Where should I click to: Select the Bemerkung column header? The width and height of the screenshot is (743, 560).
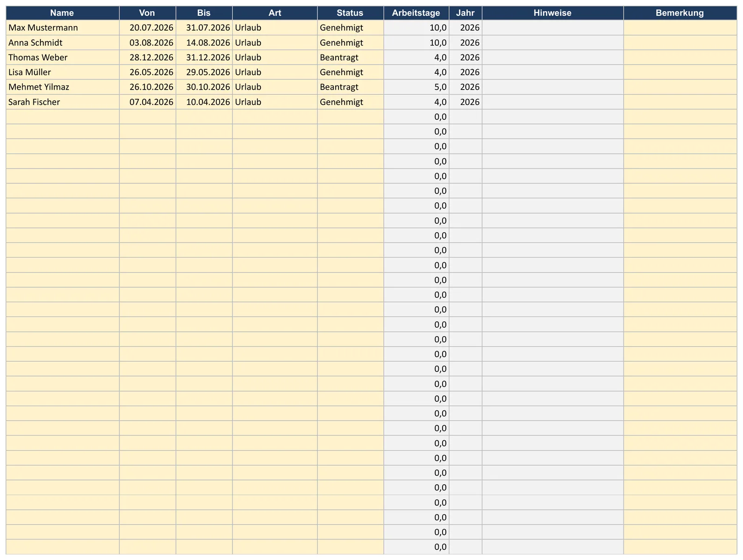click(x=680, y=13)
